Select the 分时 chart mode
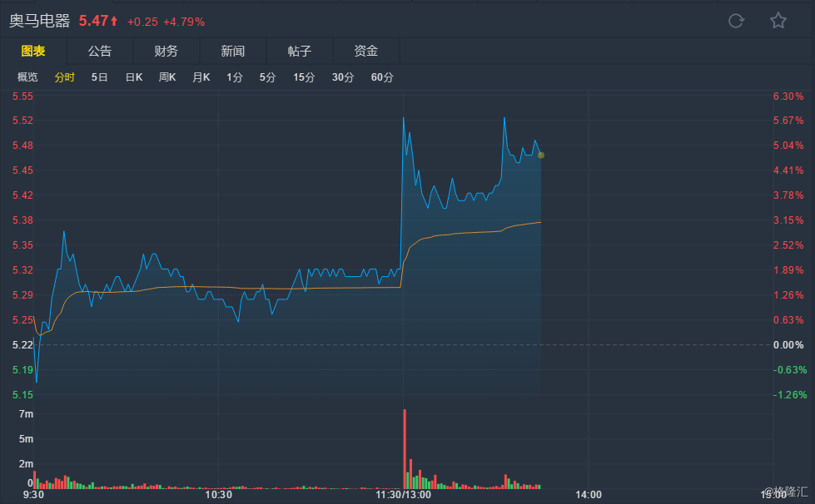815x504 pixels. click(64, 77)
